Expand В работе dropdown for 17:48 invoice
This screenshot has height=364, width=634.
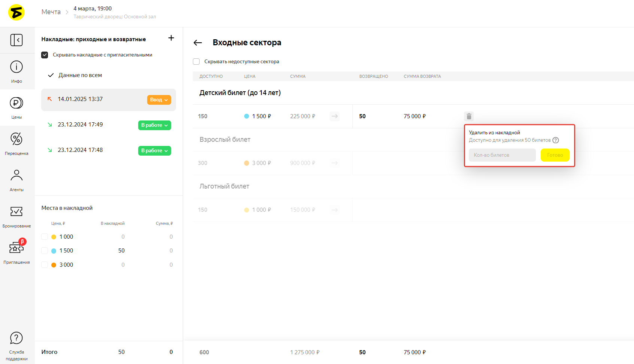click(154, 151)
